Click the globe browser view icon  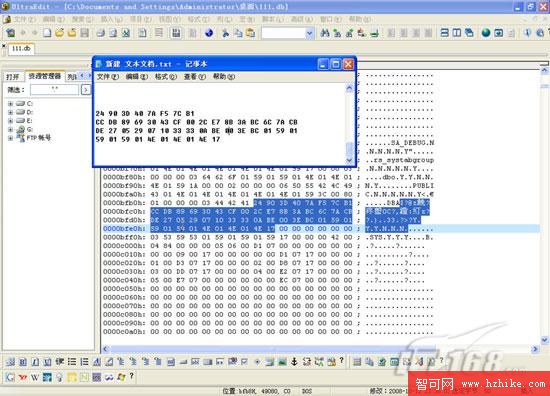pos(486,33)
